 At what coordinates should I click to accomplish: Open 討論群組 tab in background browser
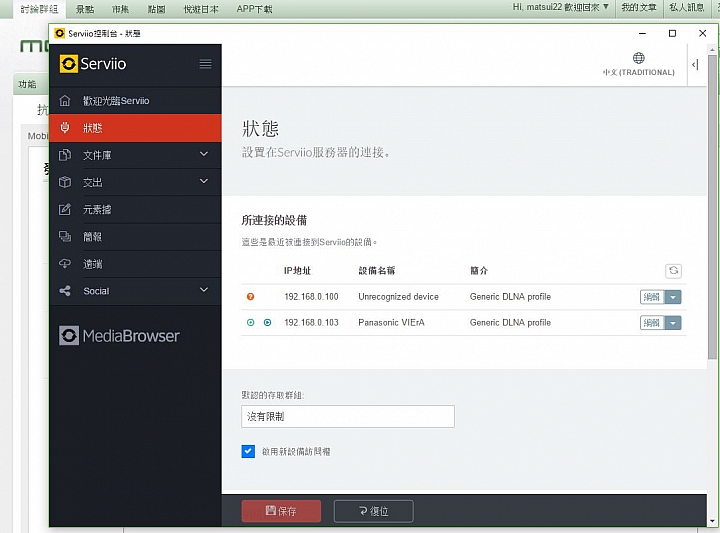(x=39, y=9)
